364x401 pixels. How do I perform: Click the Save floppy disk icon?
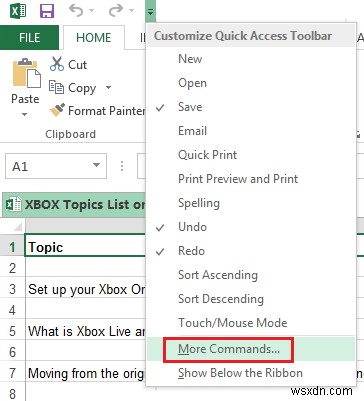47,11
